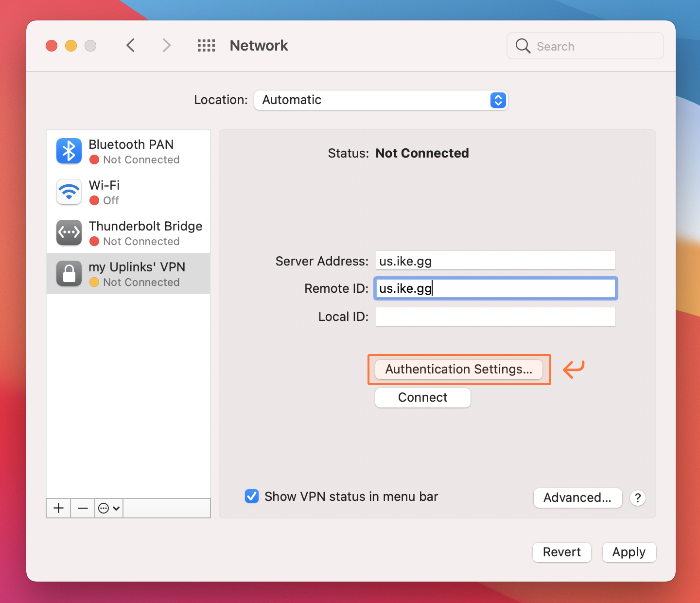Open the action gear menu below the sidebar
700x603 pixels.
108,508
